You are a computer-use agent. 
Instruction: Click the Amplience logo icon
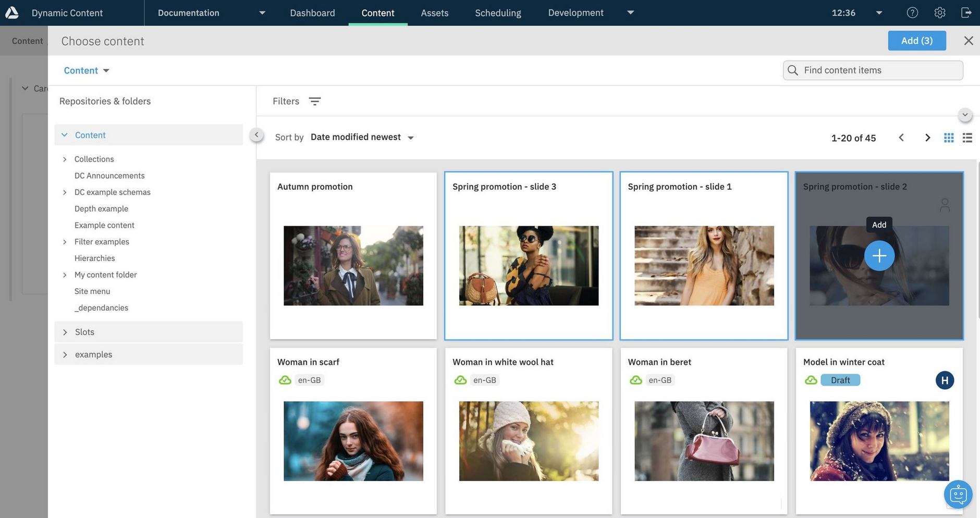[x=12, y=13]
